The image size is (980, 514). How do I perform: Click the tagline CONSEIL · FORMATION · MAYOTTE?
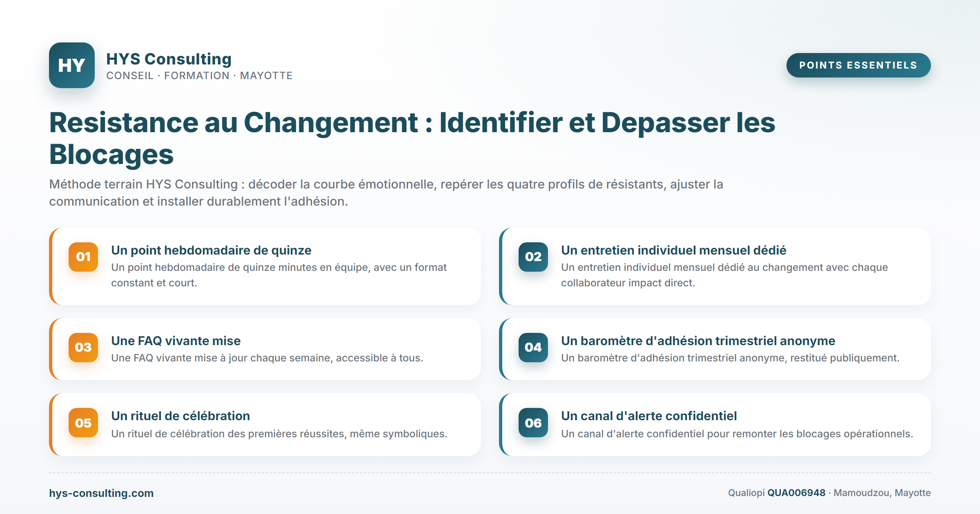199,75
